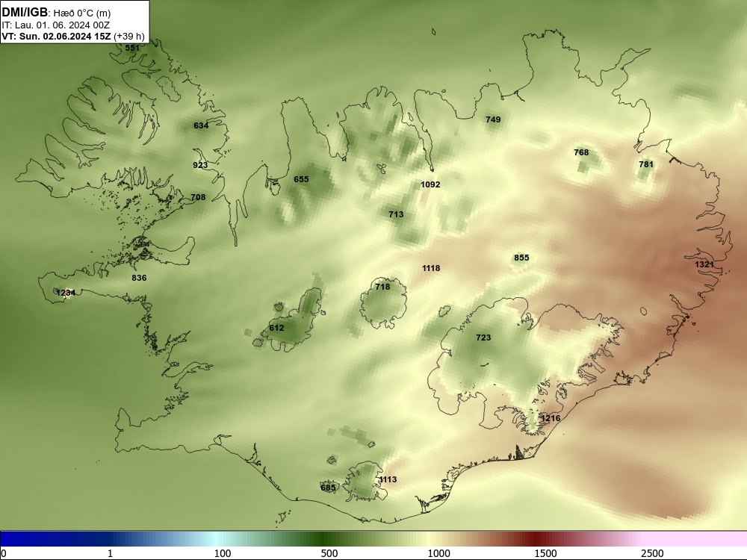Click the 708 value label
The image size is (747, 560).
(198, 197)
